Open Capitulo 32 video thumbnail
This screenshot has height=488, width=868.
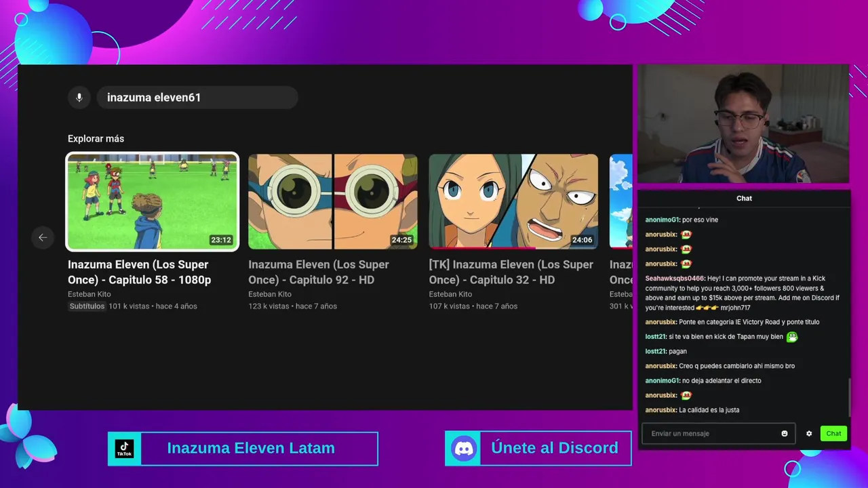coord(513,201)
